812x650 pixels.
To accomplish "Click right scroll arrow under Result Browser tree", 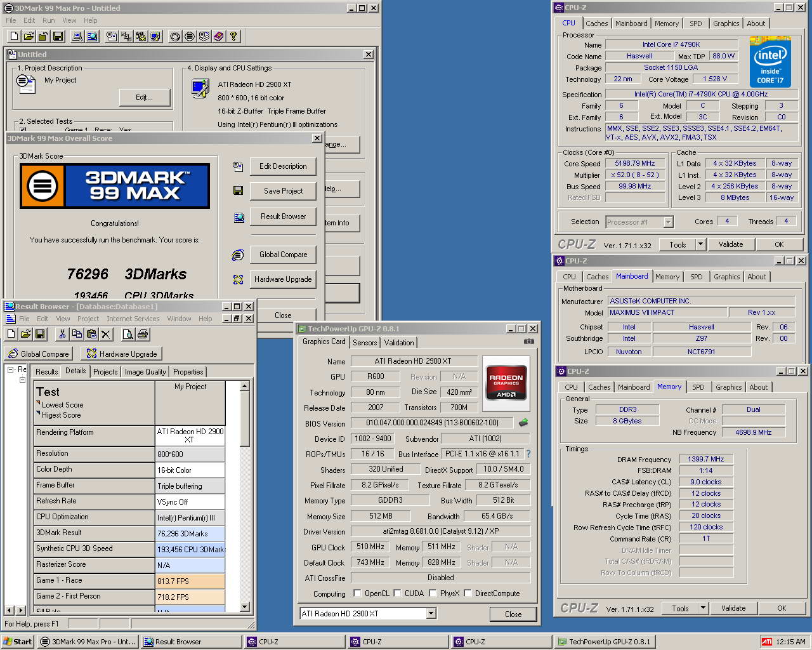I will pos(21,610).
